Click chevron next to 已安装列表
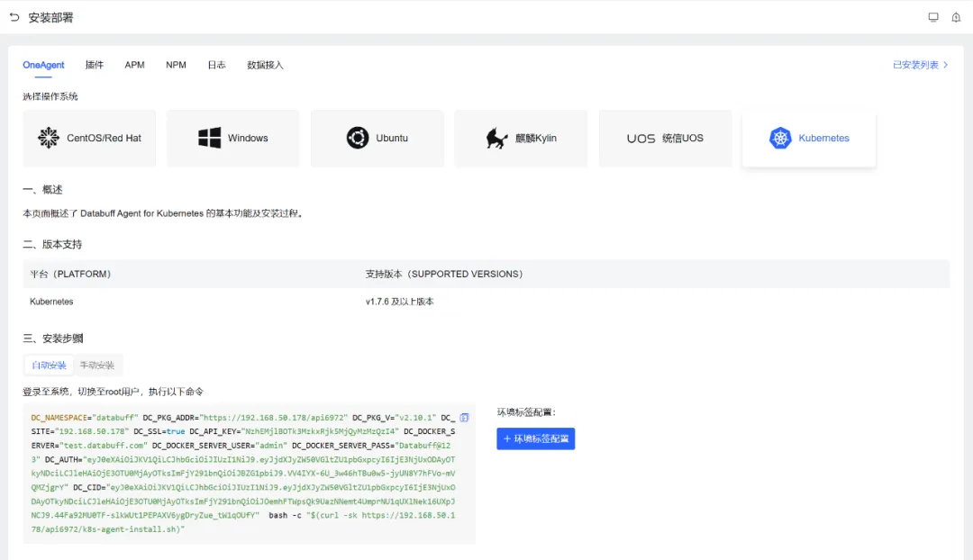 946,65
